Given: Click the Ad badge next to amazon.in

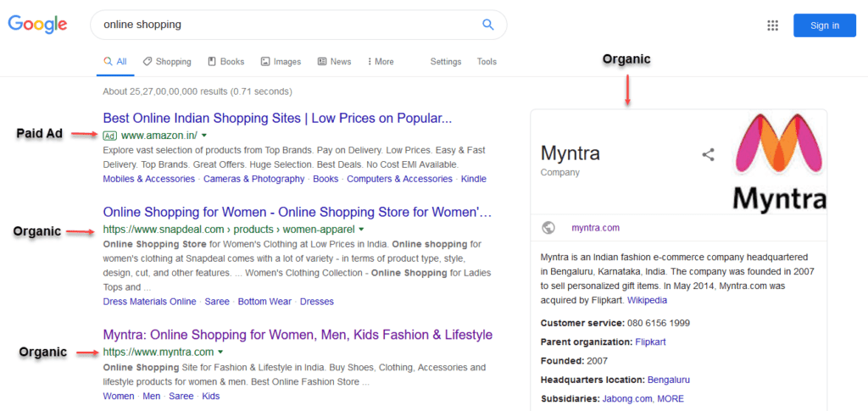Looking at the screenshot, I should pos(109,135).
